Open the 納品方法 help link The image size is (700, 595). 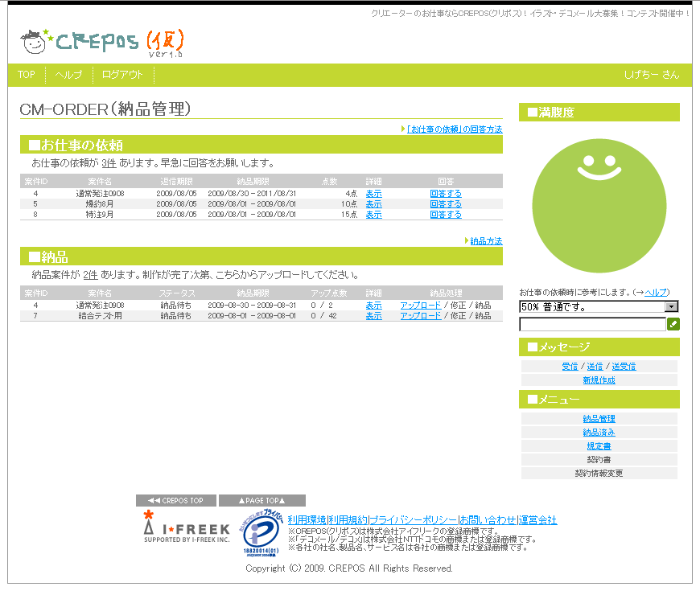coord(486,241)
